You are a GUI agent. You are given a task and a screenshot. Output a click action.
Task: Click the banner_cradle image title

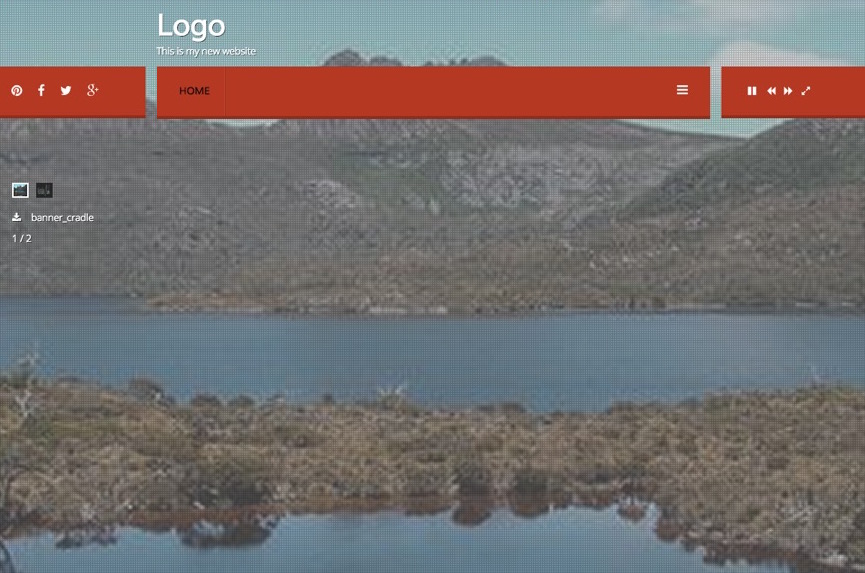click(x=62, y=218)
